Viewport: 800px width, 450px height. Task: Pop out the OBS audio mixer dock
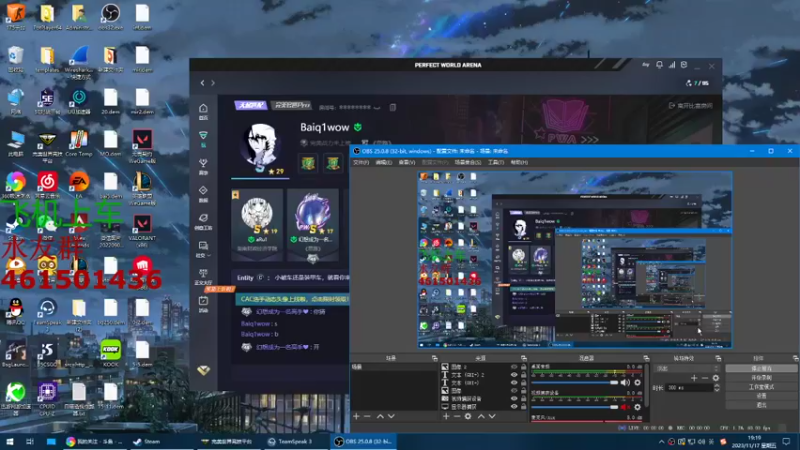click(646, 358)
